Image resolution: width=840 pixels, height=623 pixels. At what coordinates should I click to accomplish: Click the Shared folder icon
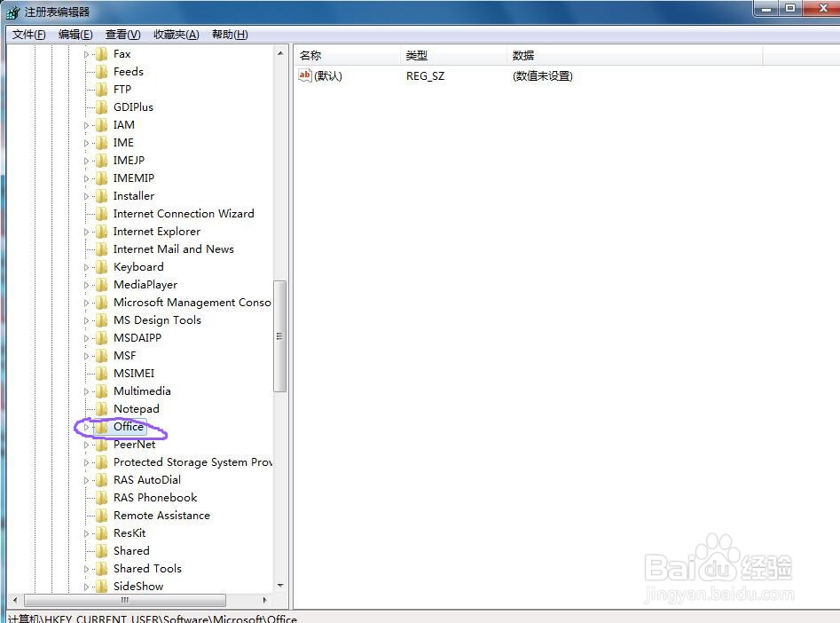[102, 550]
